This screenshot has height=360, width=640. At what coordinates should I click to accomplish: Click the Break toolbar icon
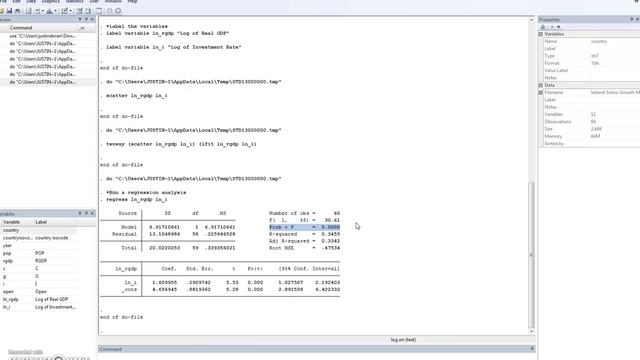(118, 11)
